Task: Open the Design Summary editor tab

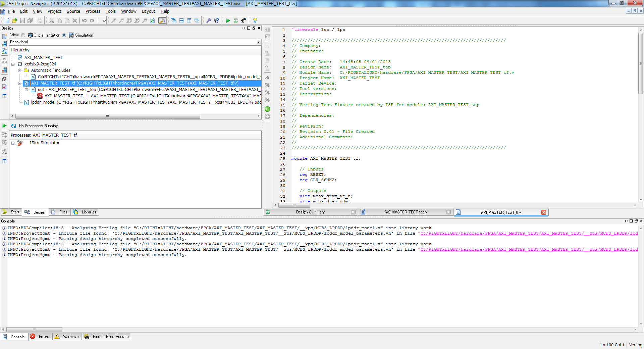Action: [310, 212]
